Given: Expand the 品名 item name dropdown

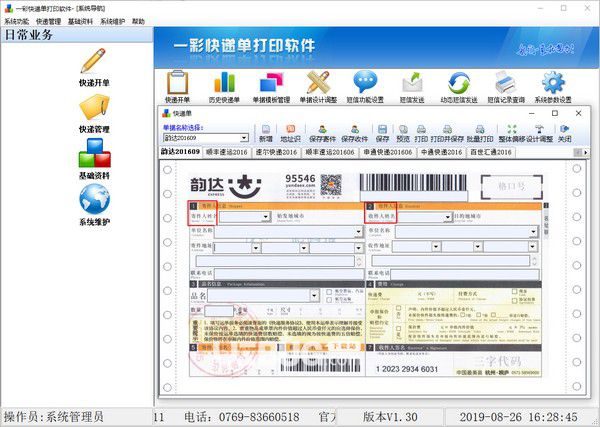Looking at the screenshot, I should [315, 295].
